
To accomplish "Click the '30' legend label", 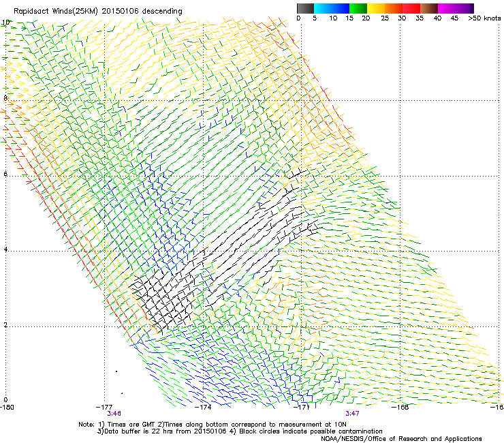I will tap(402, 18).
